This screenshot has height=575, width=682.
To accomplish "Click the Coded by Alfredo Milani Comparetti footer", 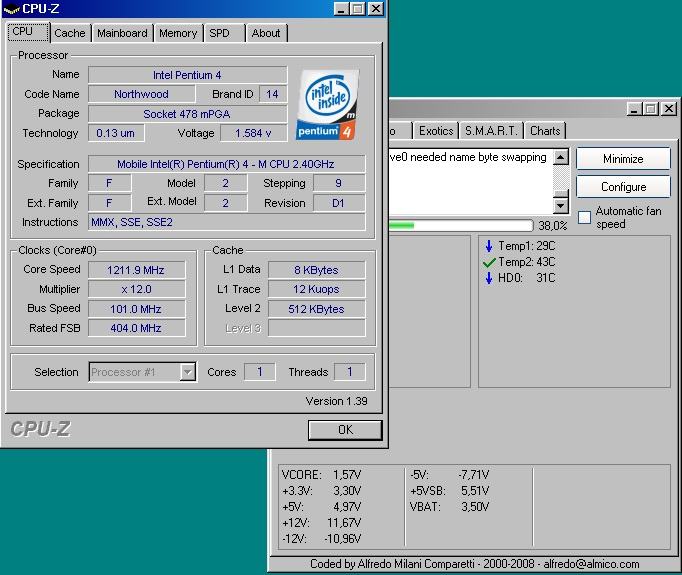I will (475, 564).
